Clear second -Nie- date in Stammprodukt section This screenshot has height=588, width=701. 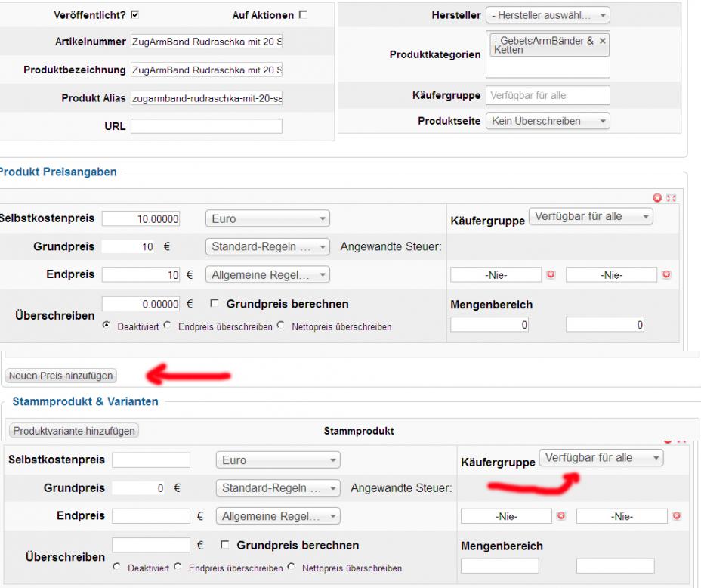click(x=677, y=516)
